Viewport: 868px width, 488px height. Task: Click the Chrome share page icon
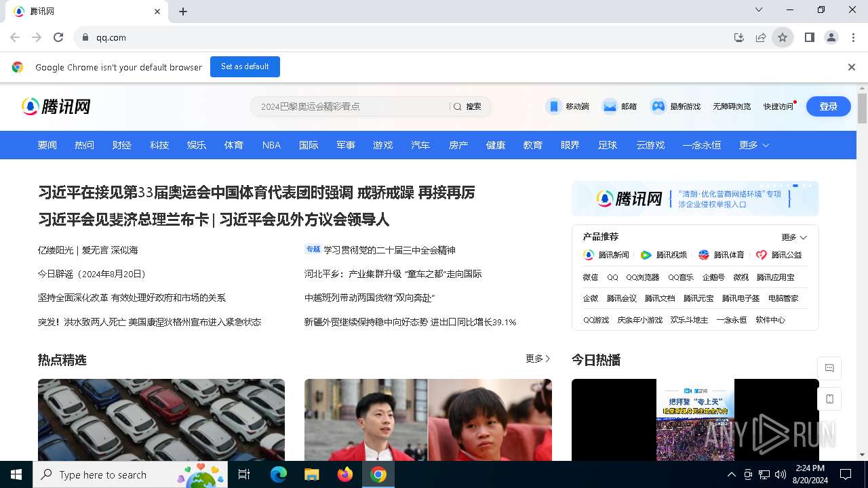[761, 38]
